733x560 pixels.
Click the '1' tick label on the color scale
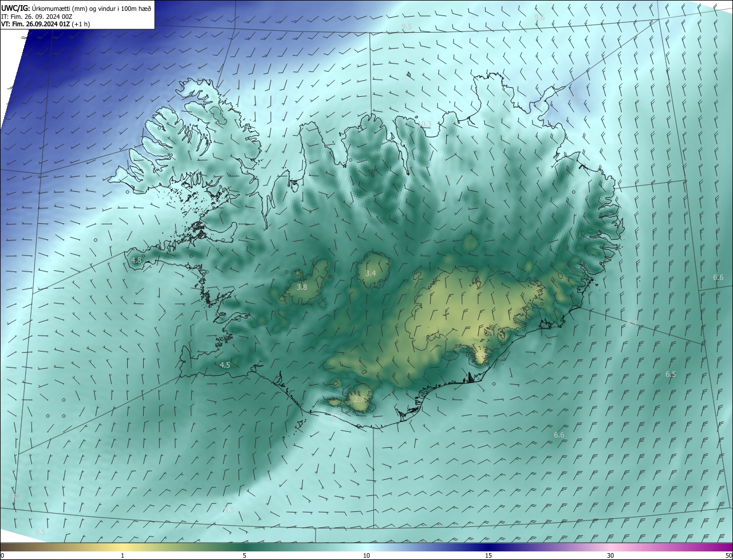(x=123, y=555)
